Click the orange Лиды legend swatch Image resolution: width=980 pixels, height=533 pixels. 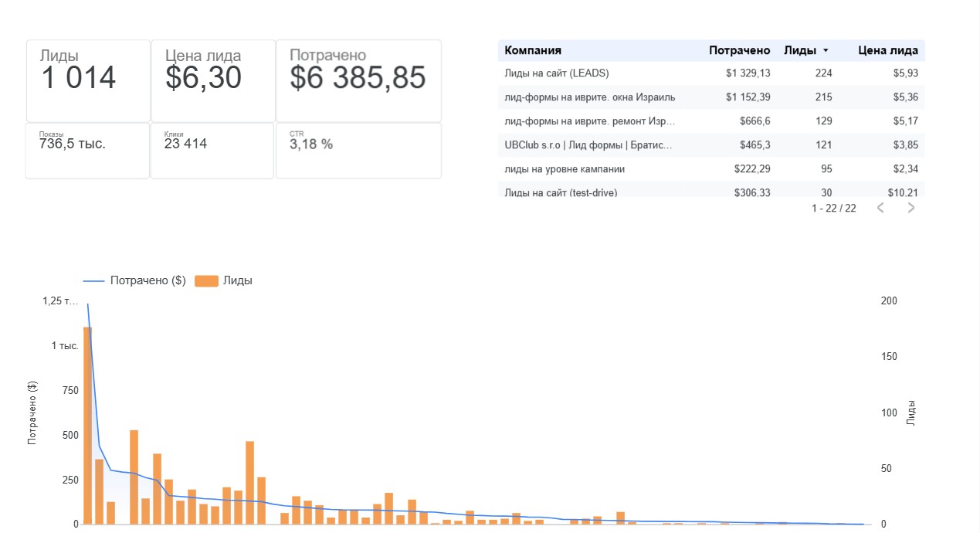pos(207,281)
